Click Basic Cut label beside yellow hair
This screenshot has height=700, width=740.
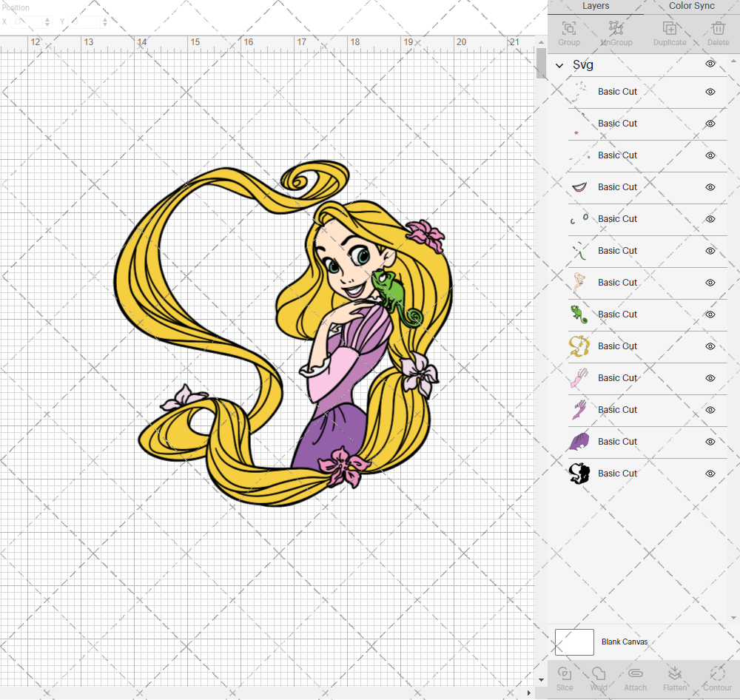click(617, 346)
